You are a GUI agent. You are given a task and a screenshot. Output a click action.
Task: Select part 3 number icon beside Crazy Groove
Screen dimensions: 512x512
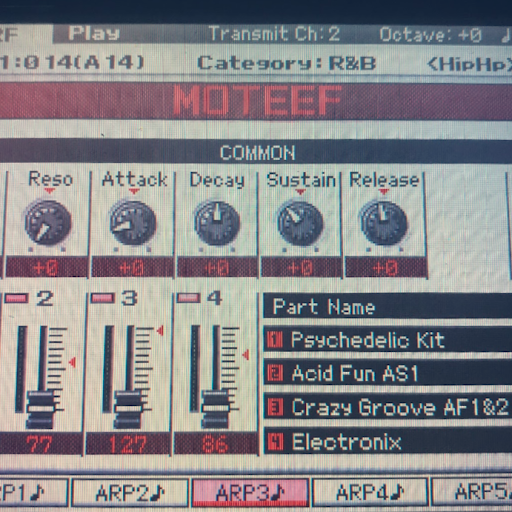click(x=275, y=407)
